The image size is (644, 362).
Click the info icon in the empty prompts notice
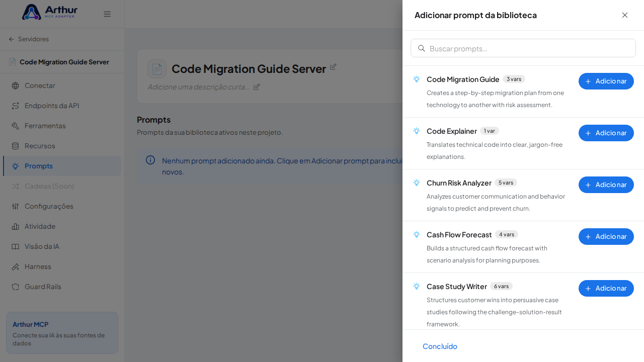[x=150, y=160]
